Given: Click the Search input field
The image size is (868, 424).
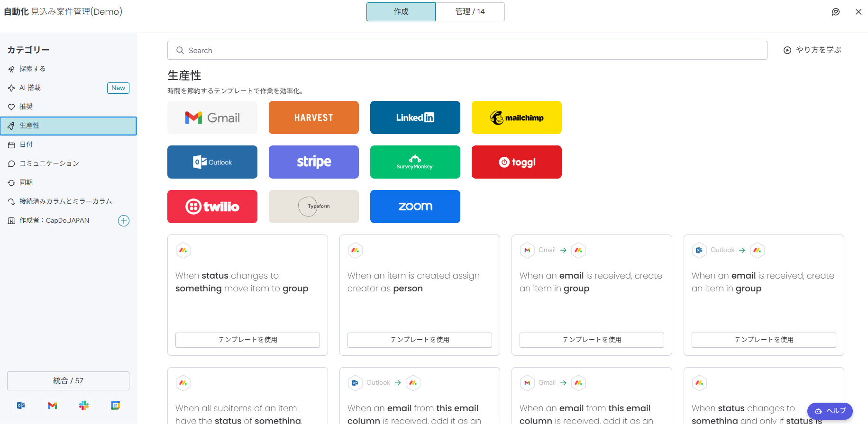Looking at the screenshot, I should click(x=467, y=50).
